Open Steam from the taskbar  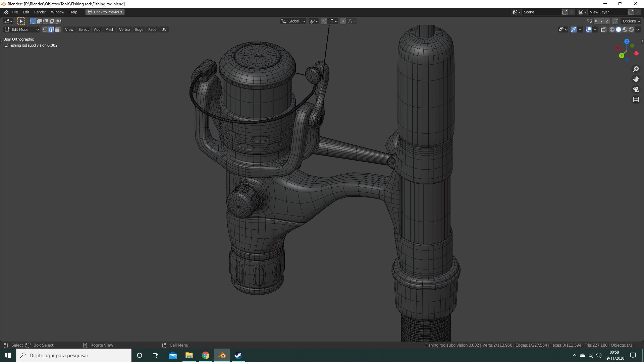point(238,355)
